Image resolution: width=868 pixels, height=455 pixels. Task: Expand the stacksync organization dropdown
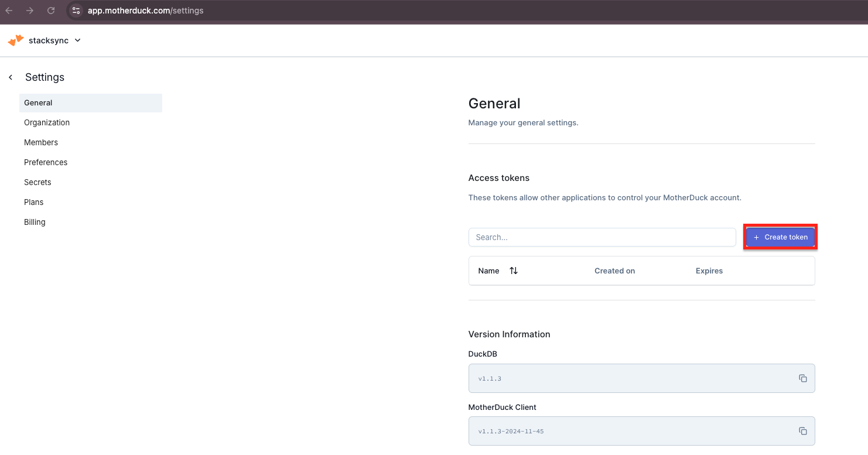78,40
